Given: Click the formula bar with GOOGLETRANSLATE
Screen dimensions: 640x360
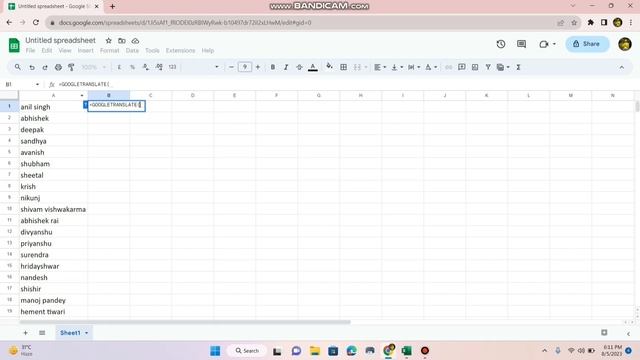Looking at the screenshot, I should pyautogui.click(x=347, y=84).
